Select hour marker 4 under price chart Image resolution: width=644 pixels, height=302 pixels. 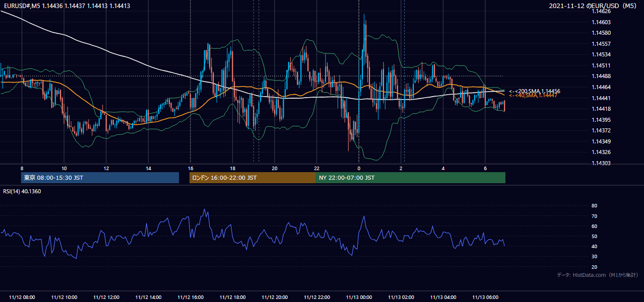[x=443, y=168]
